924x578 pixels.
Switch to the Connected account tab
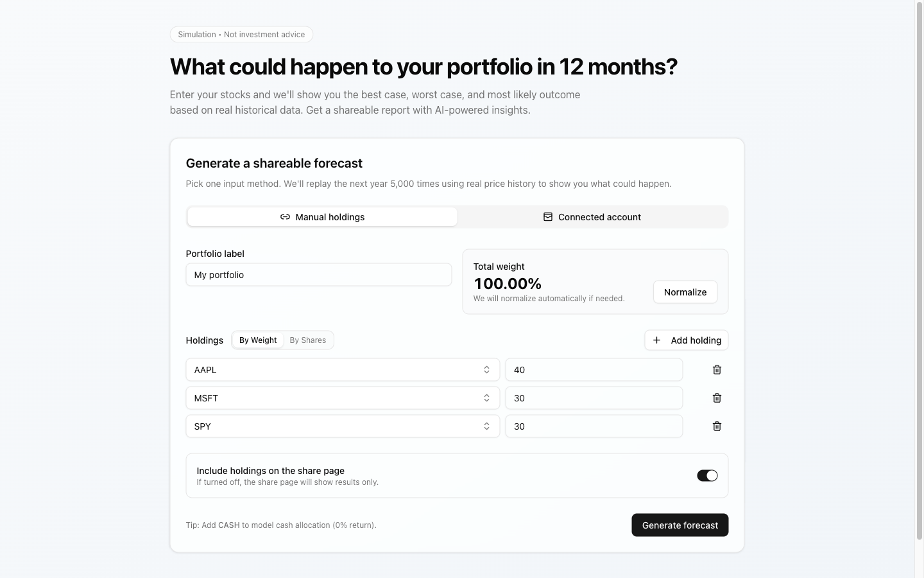coord(592,217)
